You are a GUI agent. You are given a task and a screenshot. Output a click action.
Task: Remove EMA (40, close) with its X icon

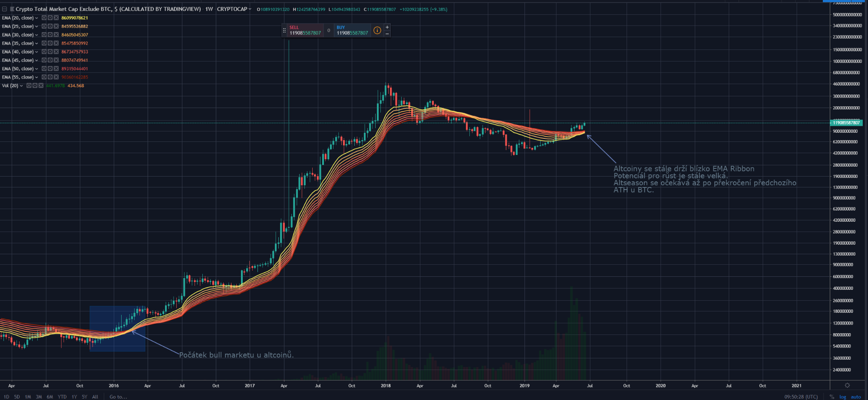(56, 52)
